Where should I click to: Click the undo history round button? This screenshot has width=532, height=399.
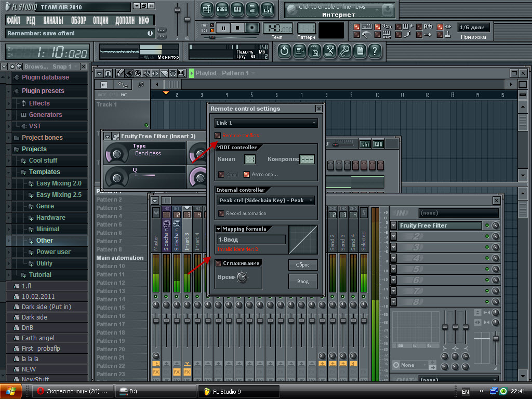[x=284, y=51]
